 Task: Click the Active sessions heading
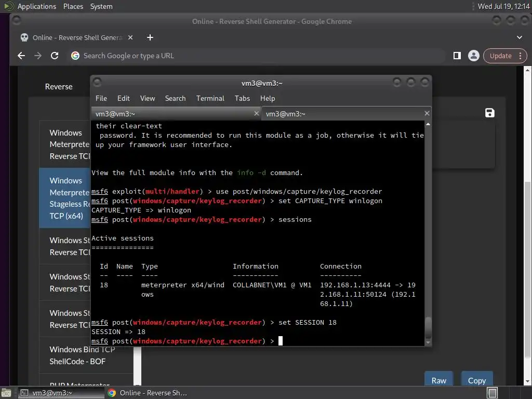[x=123, y=238]
